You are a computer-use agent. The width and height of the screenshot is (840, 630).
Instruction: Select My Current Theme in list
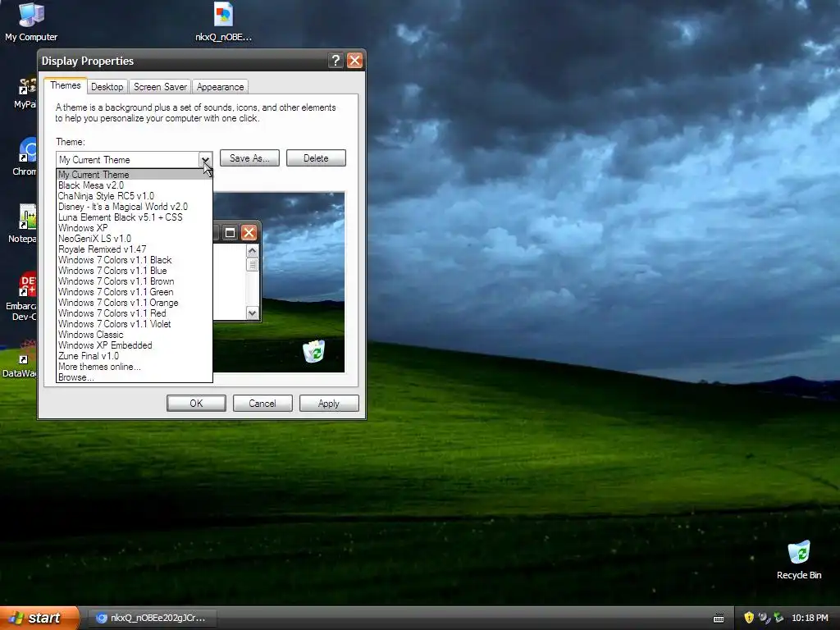tap(135, 175)
